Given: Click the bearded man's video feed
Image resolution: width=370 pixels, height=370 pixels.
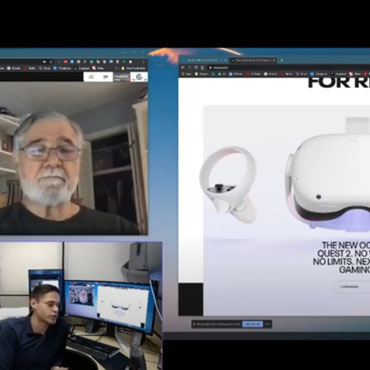Looking at the screenshot, I should pyautogui.click(x=74, y=158).
